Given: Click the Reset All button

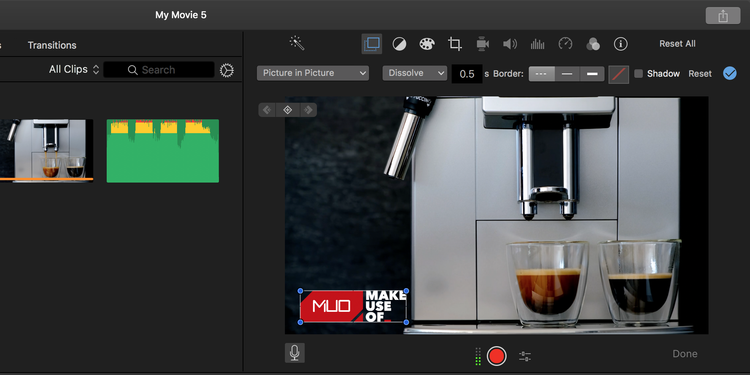Looking at the screenshot, I should click(677, 44).
